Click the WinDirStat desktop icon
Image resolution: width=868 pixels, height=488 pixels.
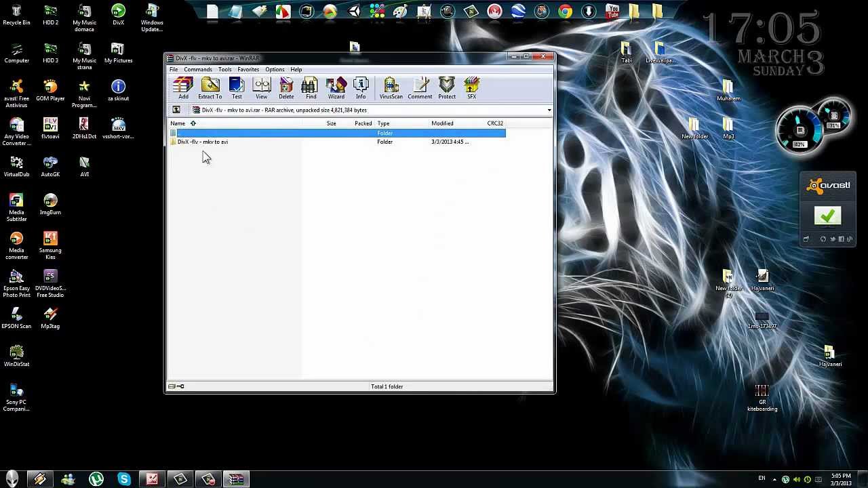tap(16, 357)
